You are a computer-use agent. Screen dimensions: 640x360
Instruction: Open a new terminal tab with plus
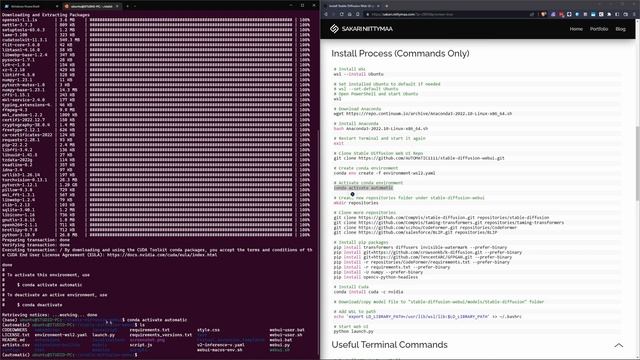[x=127, y=6]
